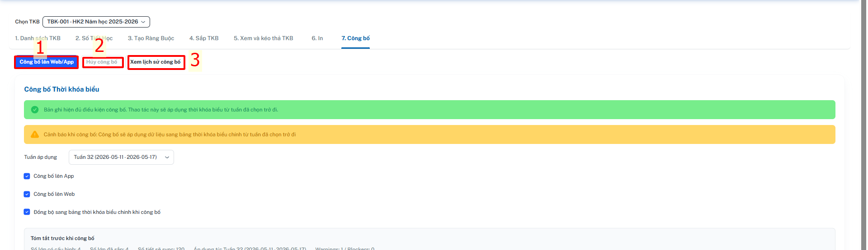
Task: Click the Tóm tắt trước khi công bố label
Action: [62, 238]
